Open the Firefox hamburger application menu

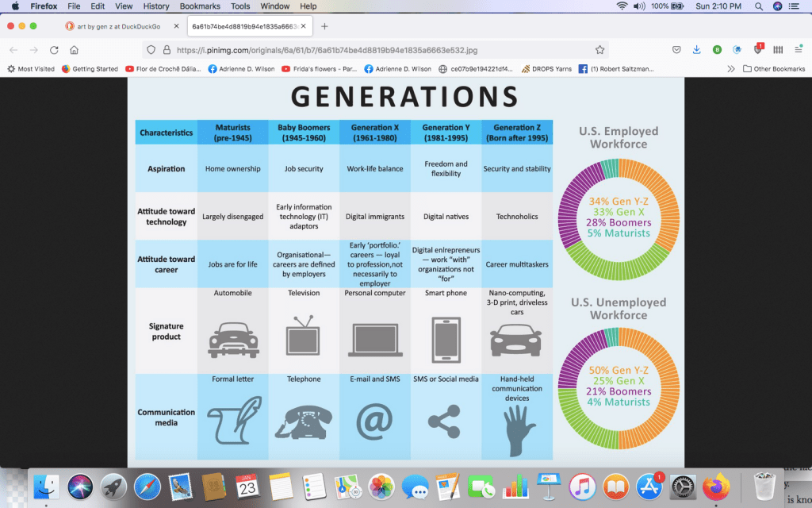(x=798, y=49)
